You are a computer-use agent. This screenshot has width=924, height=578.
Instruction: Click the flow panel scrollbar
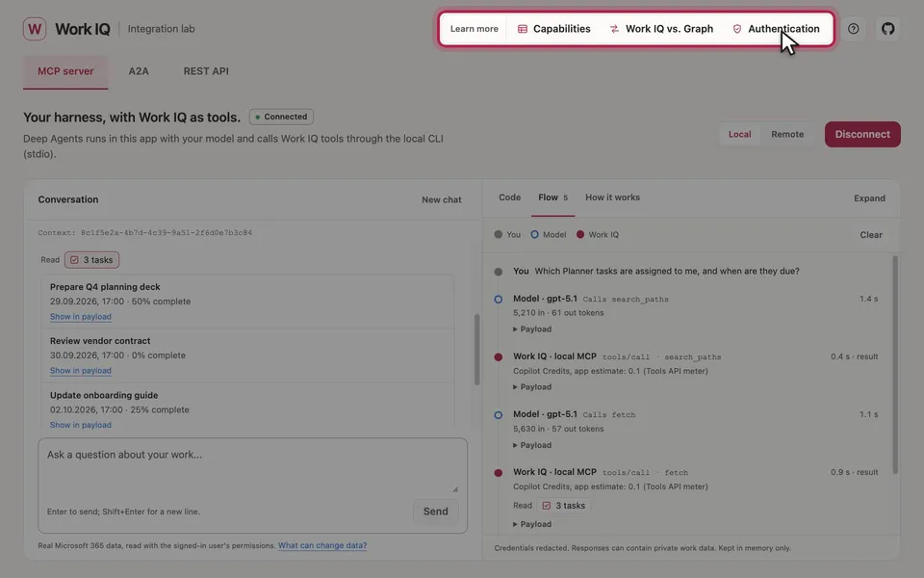point(895,364)
